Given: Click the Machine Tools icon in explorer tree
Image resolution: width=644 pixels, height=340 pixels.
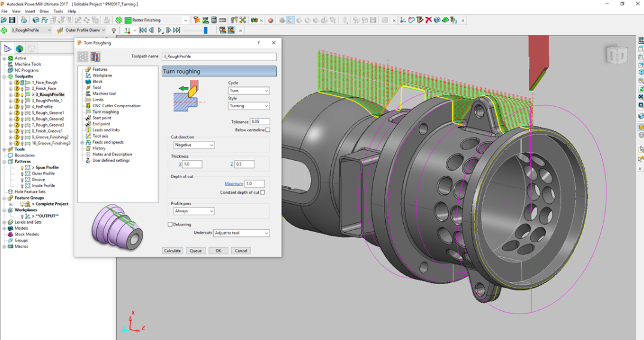Looking at the screenshot, I should pyautogui.click(x=10, y=64).
